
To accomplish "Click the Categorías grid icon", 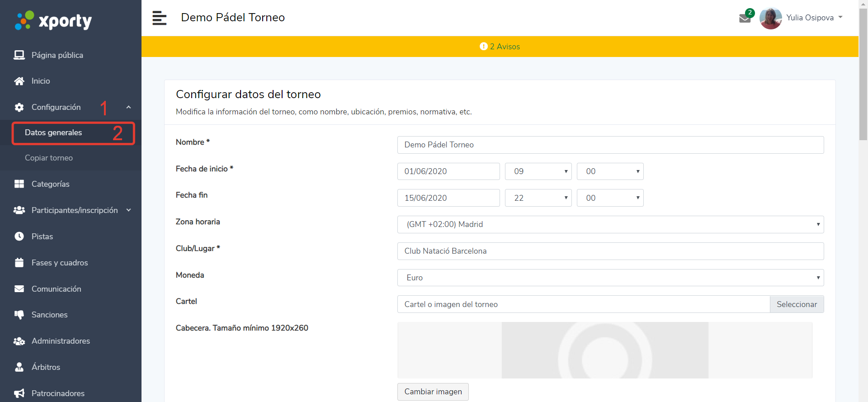I will tap(19, 184).
